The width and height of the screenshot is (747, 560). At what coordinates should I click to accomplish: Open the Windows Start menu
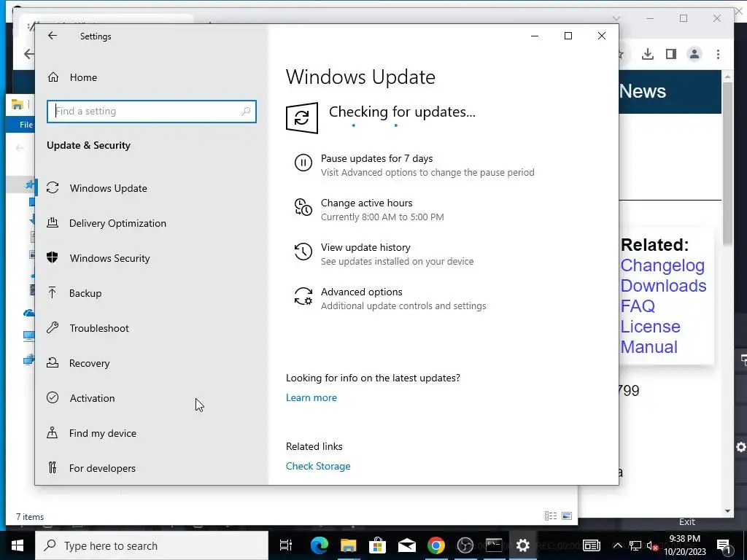(18, 545)
